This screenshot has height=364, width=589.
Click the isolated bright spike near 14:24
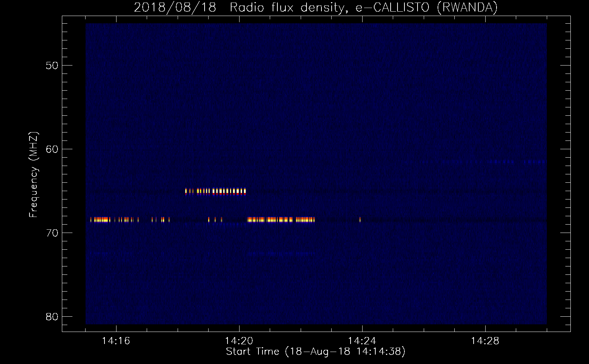pyautogui.click(x=360, y=219)
